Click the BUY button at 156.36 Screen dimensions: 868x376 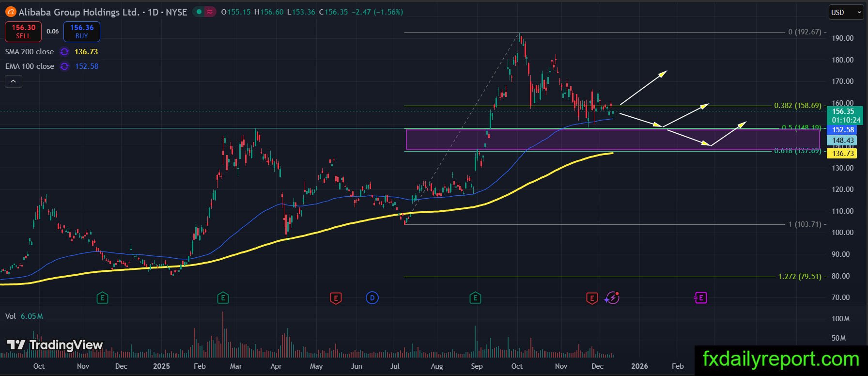point(82,31)
